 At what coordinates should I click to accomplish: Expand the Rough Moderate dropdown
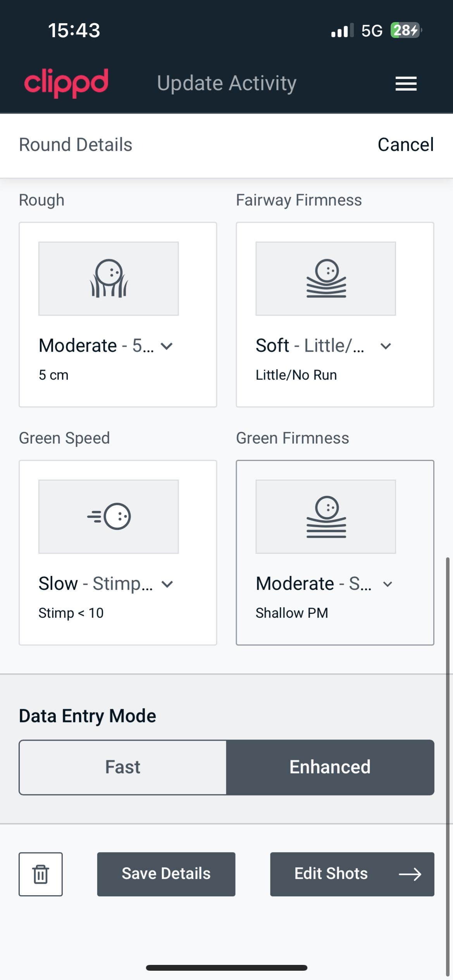pyautogui.click(x=167, y=346)
